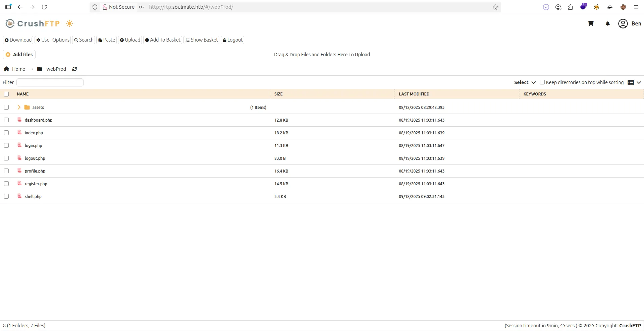This screenshot has width=644, height=331.
Task: Open the list view mode dropdown
Action: pos(634,82)
